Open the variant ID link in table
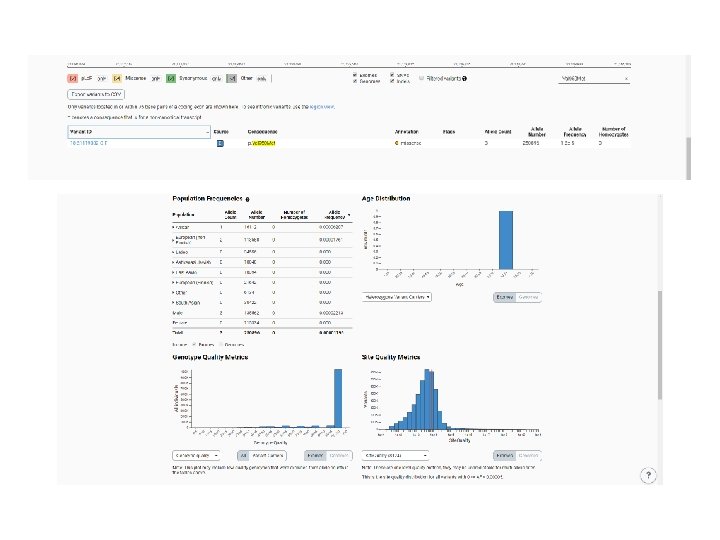 (88, 143)
